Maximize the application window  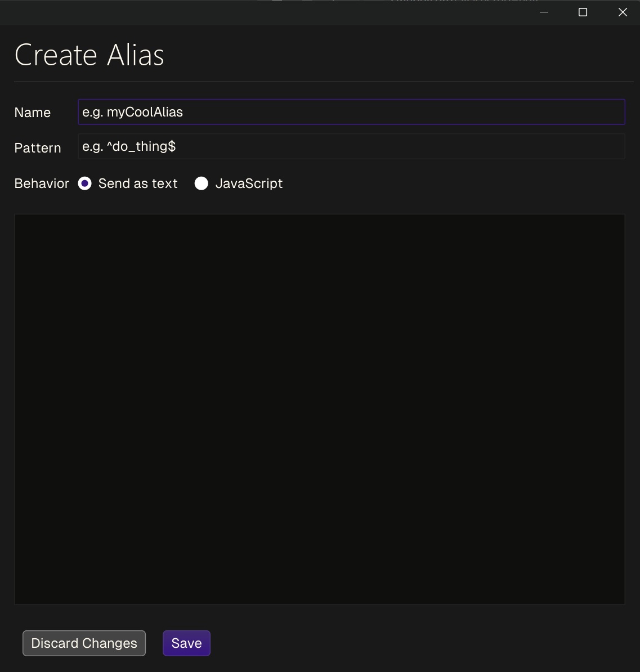click(583, 12)
